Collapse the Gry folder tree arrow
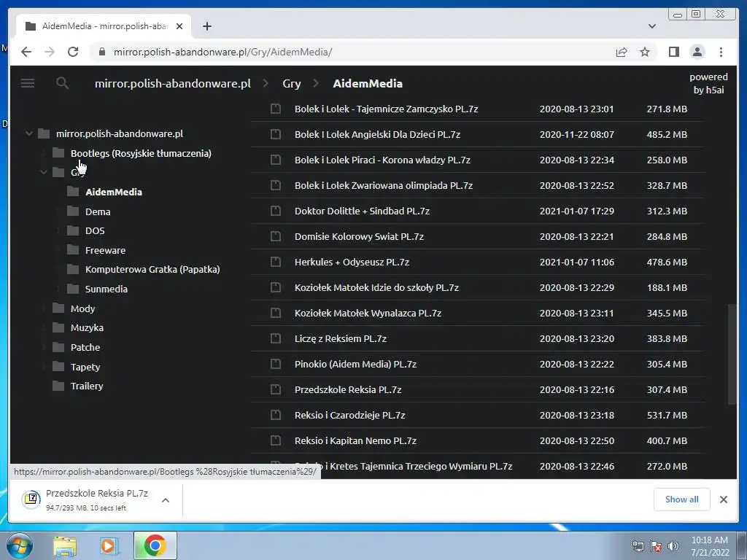747x560 pixels. click(44, 172)
